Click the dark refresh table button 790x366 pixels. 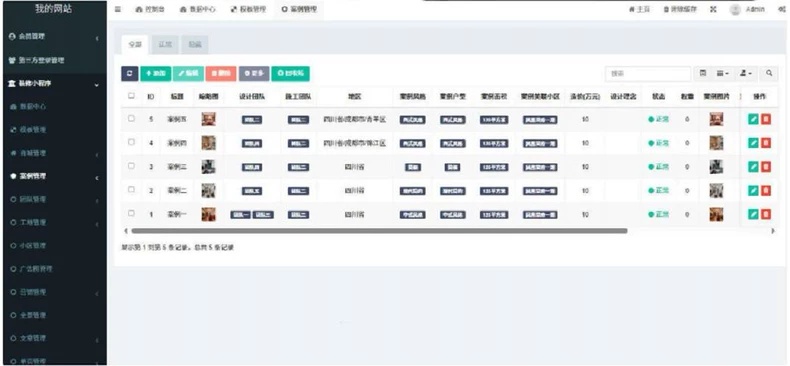[129, 74]
